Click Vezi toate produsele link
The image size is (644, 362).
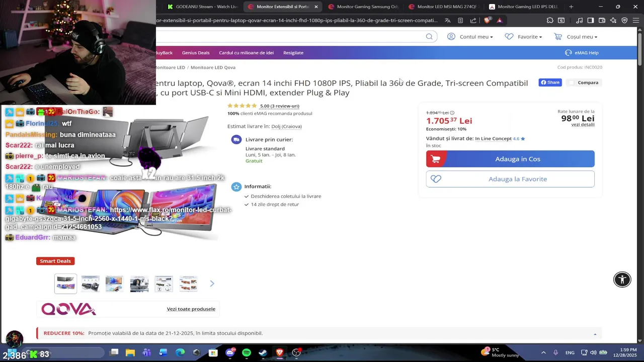click(x=191, y=309)
